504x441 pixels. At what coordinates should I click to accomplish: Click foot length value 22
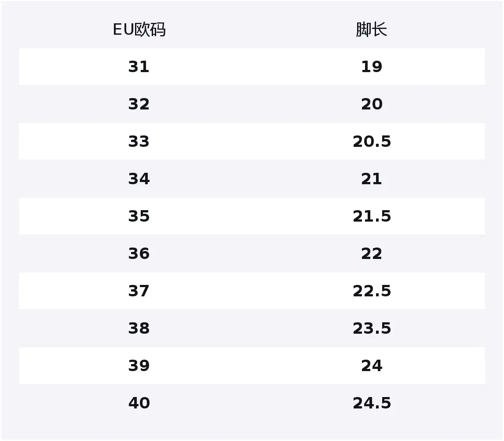[372, 254]
